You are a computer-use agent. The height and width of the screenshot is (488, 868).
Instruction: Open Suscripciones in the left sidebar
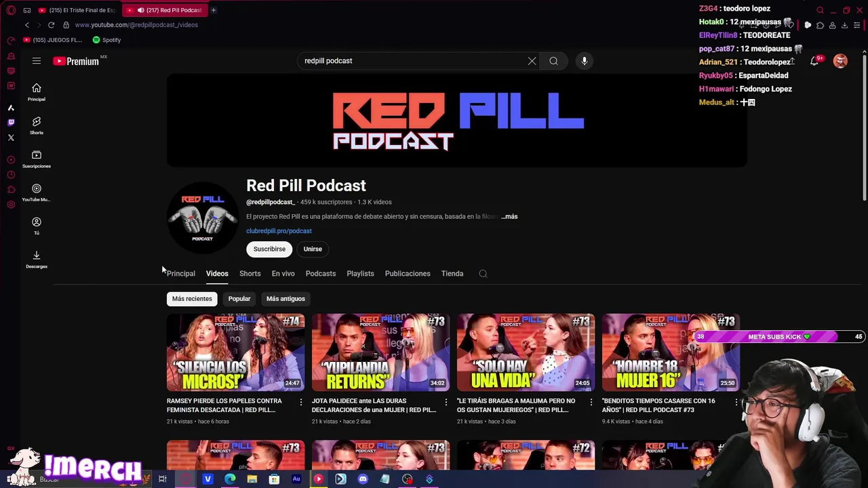37,159
